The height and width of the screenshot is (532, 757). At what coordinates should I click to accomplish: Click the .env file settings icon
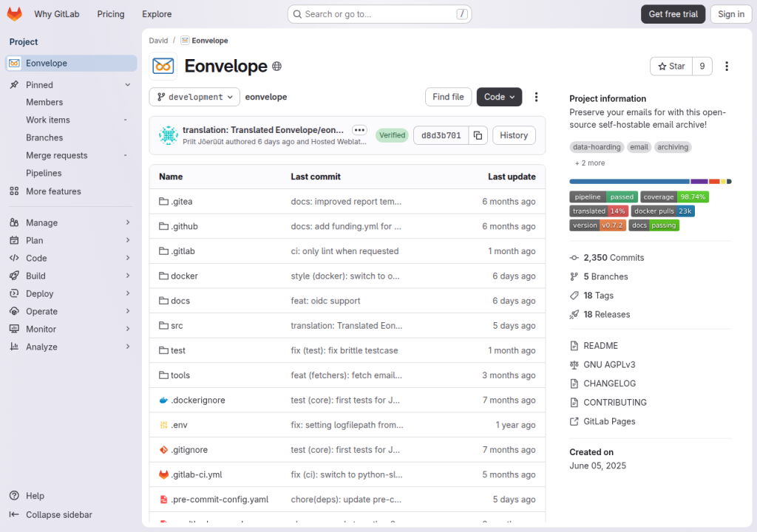(163, 425)
